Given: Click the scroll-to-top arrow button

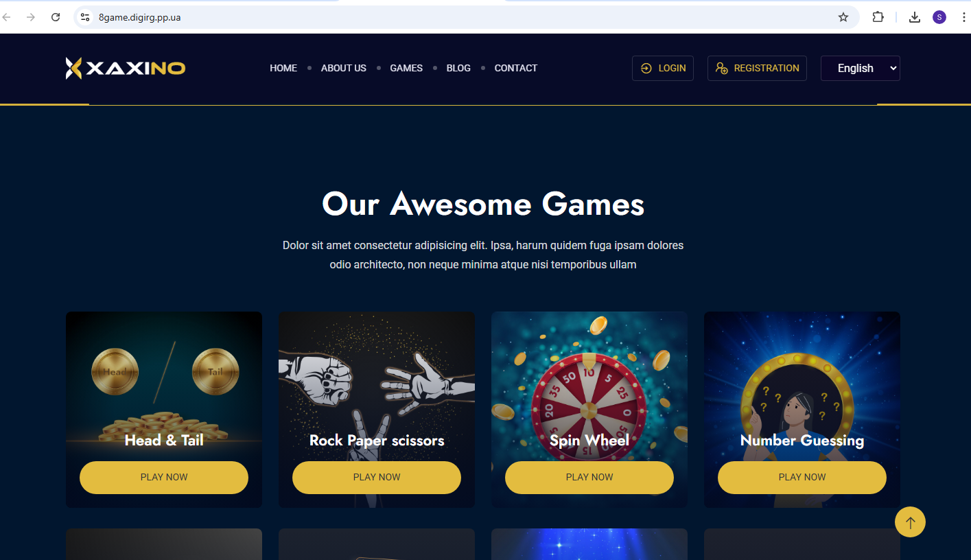Looking at the screenshot, I should 910,522.
